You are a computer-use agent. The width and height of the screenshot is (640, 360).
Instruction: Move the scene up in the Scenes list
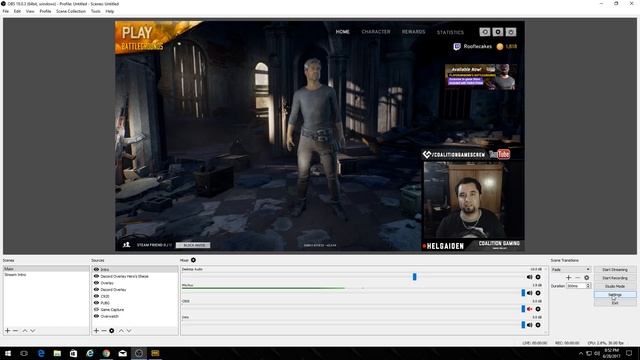click(25, 331)
